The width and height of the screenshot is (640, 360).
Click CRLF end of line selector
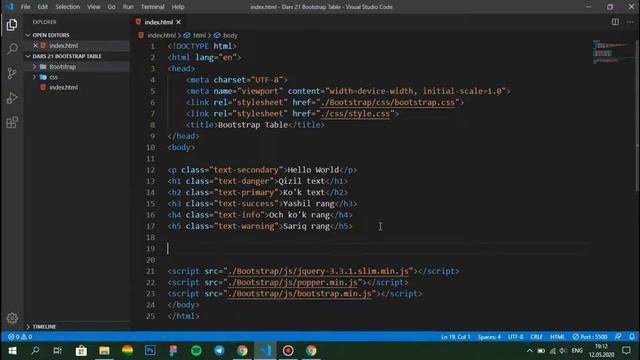tap(536, 337)
